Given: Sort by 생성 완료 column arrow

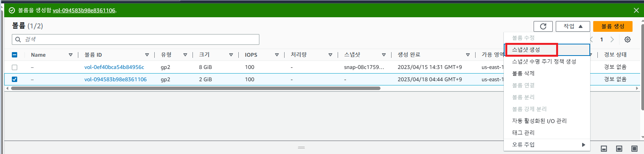Looking at the screenshot, I should point(468,55).
